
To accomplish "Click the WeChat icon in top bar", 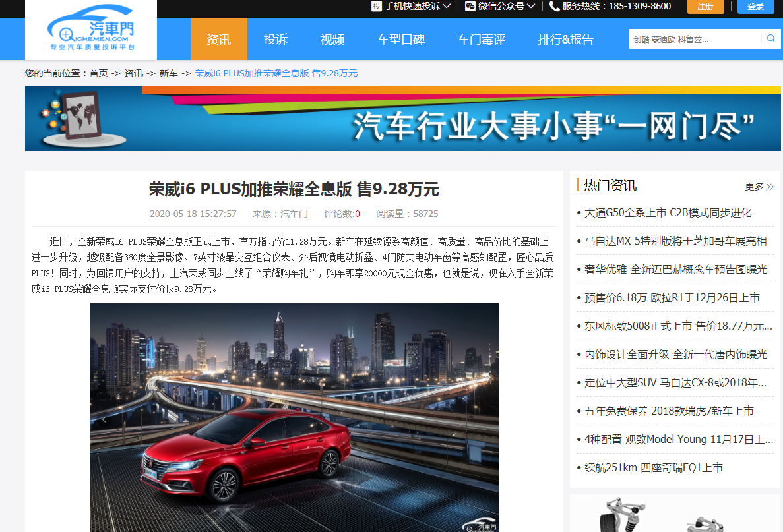I will click(470, 6).
